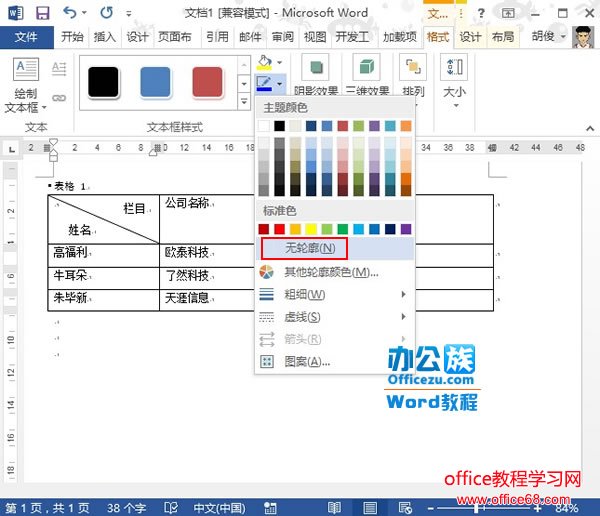This screenshot has height=516, width=600.
Task: Click the 84% zoom level
Action: pyautogui.click(x=567, y=508)
